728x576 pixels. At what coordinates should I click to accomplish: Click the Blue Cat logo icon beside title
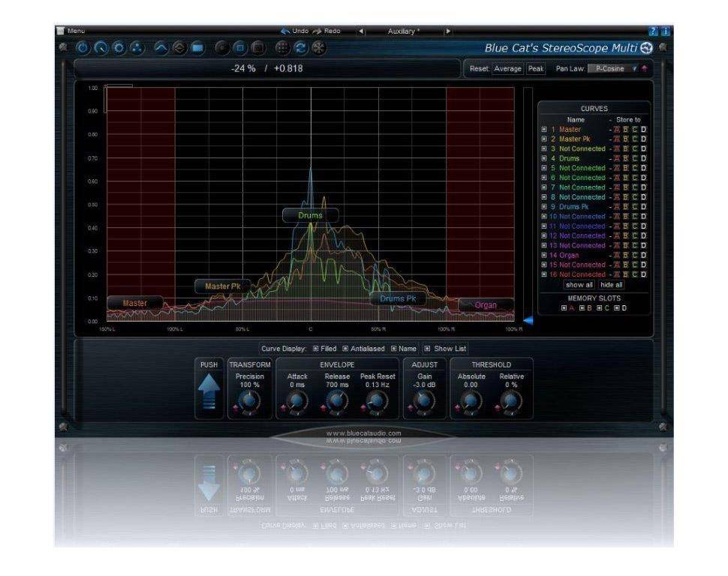(646, 47)
